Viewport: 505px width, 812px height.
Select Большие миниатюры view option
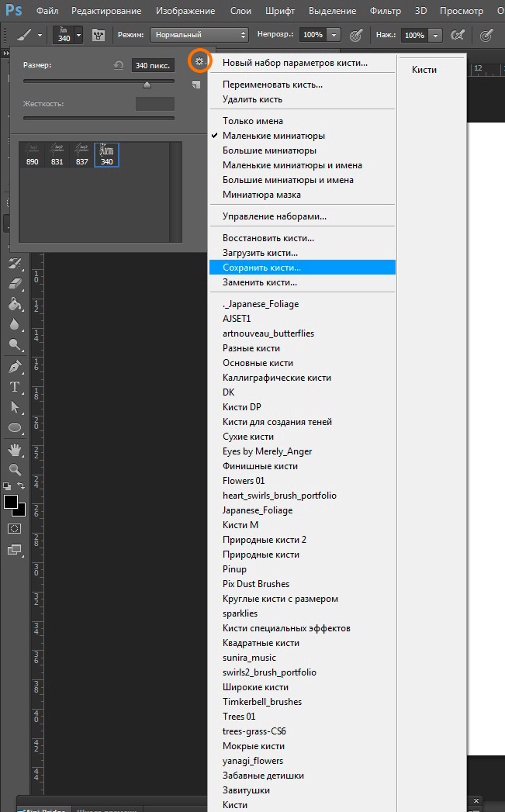[x=302, y=150]
